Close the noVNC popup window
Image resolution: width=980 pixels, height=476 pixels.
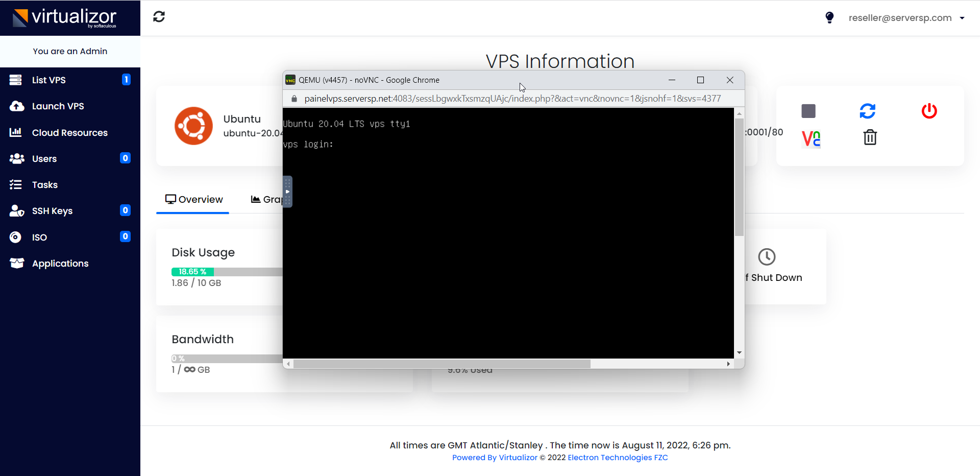[x=730, y=80]
